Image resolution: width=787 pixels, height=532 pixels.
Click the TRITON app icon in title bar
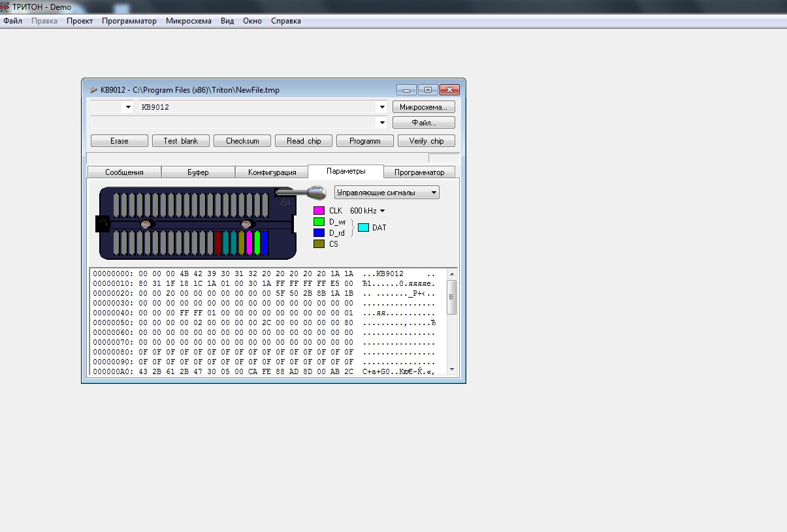coord(6,7)
